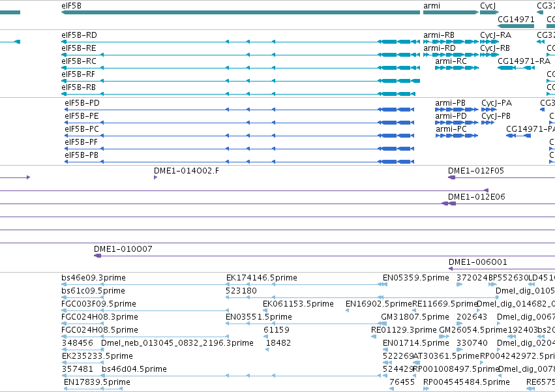555x392 pixels.
Task: Select the 202643 EST label
Action: [x=472, y=317]
